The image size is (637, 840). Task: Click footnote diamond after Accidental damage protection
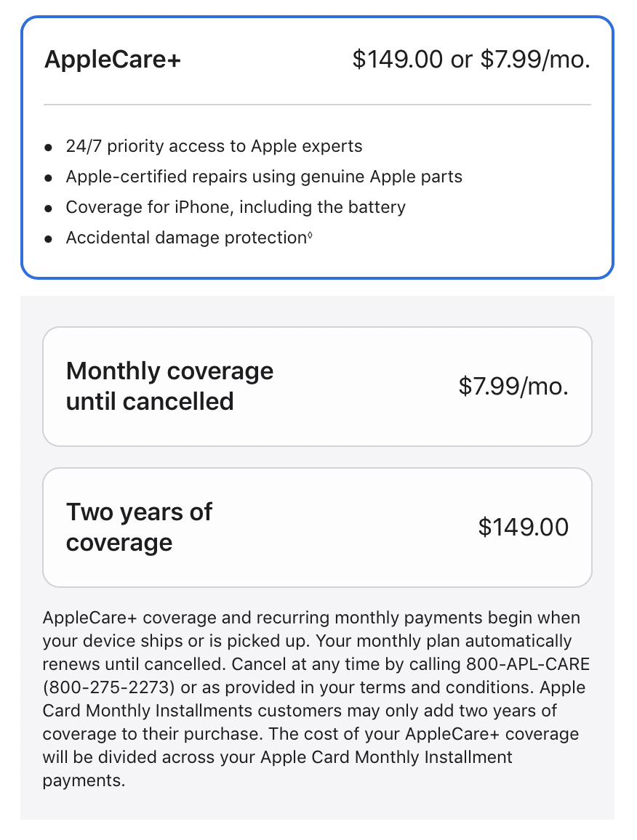[311, 234]
